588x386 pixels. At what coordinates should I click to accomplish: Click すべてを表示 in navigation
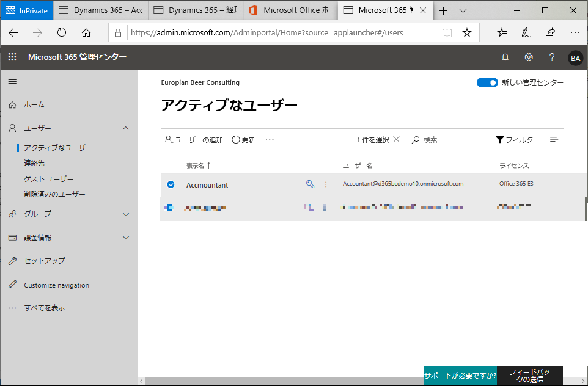click(x=44, y=308)
